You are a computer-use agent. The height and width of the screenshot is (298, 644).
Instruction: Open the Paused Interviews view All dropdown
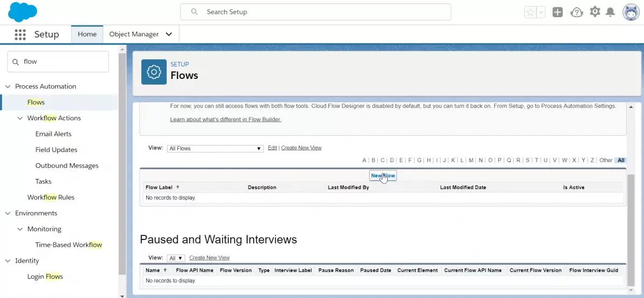click(x=176, y=258)
